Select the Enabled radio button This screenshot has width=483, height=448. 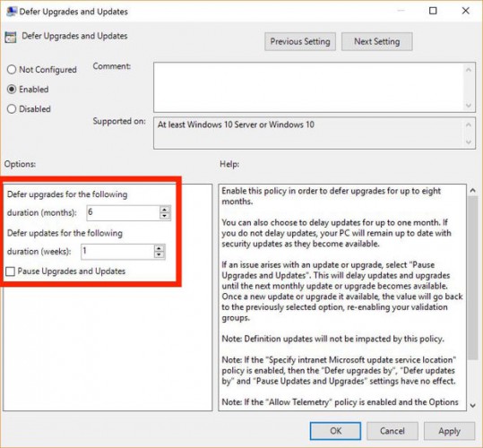(12, 90)
